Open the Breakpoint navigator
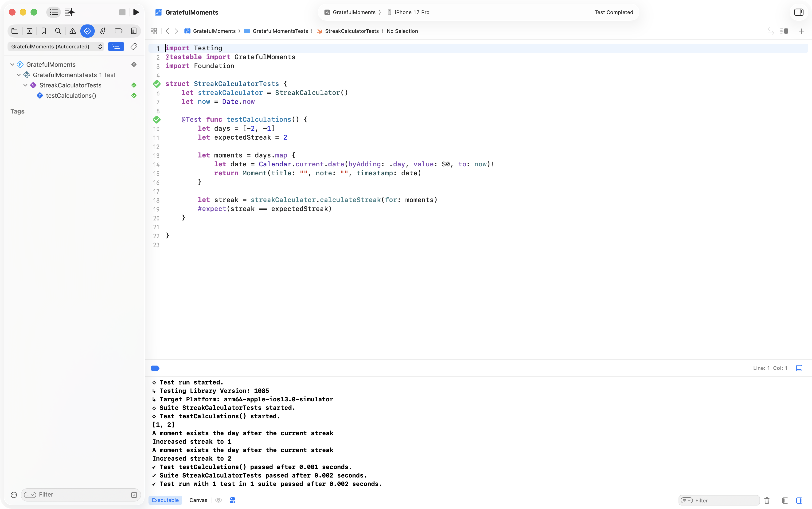Image resolution: width=812 pixels, height=509 pixels. (118, 31)
